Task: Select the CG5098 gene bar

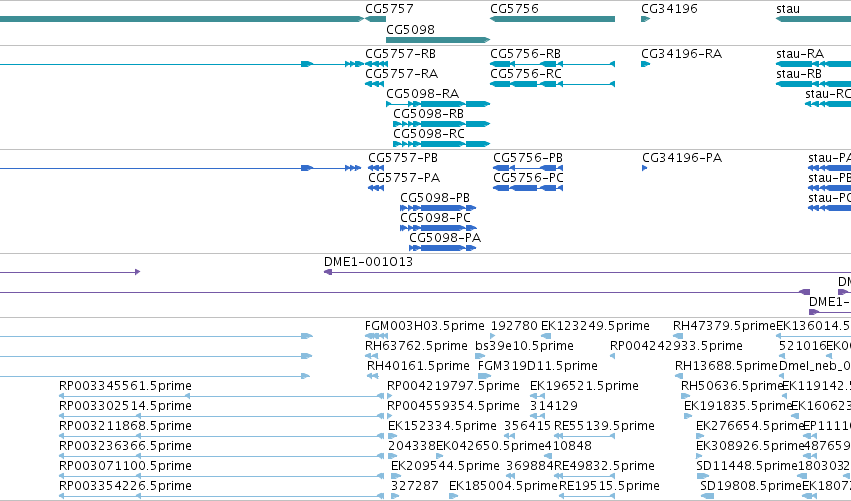Action: (x=437, y=40)
